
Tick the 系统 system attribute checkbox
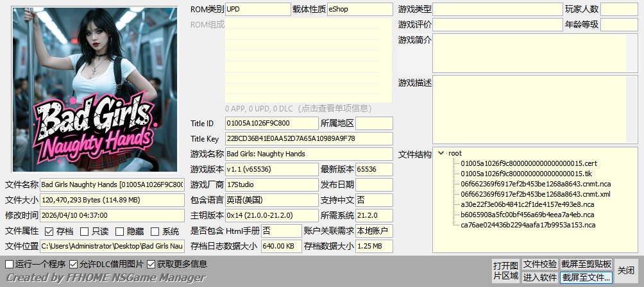coord(155,231)
